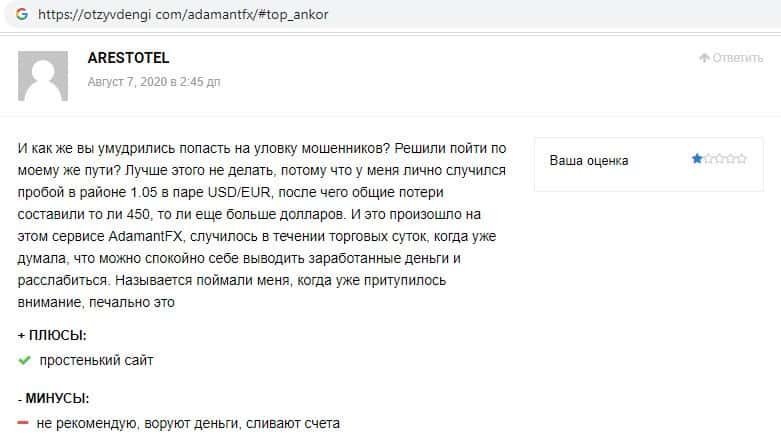The height and width of the screenshot is (440, 781).
Task: Click the ARESTOTEL username
Action: (x=128, y=58)
